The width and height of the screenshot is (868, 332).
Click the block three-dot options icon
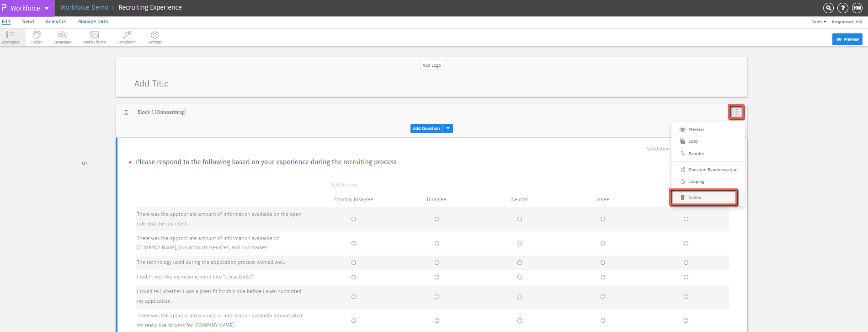pyautogui.click(x=736, y=112)
